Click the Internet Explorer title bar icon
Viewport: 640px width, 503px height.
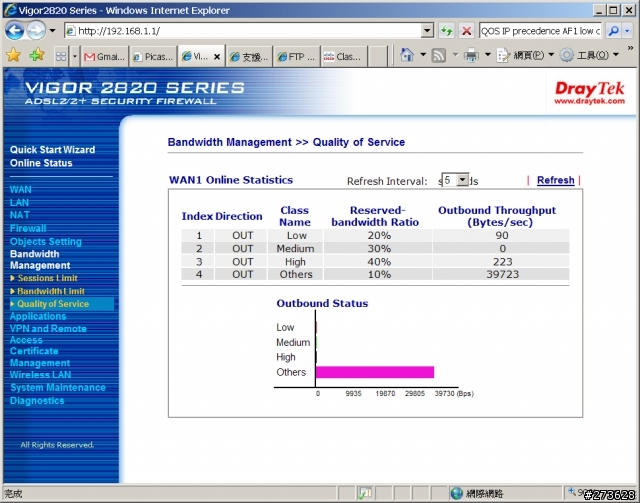pos(10,10)
